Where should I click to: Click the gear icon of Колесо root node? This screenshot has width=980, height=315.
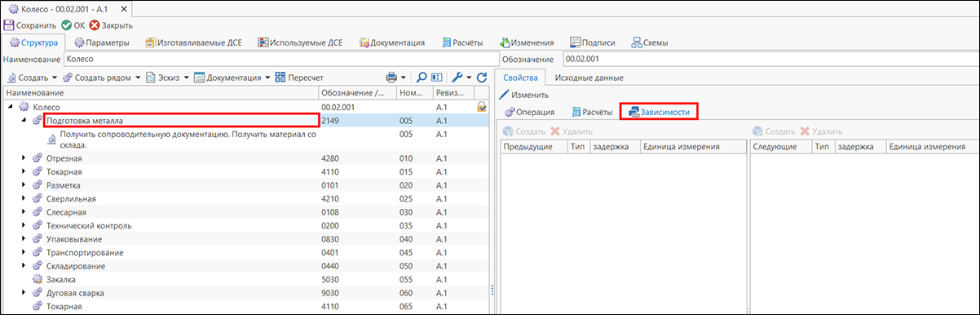tap(24, 107)
